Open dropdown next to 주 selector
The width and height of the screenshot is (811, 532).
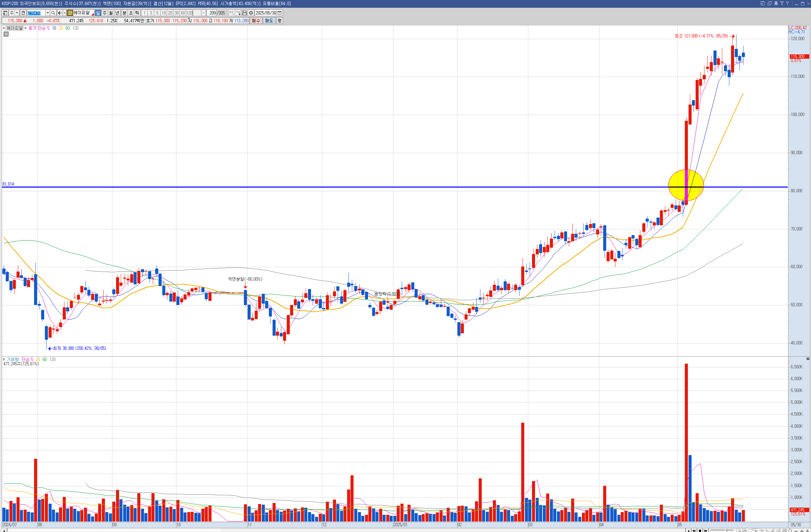pos(17,13)
